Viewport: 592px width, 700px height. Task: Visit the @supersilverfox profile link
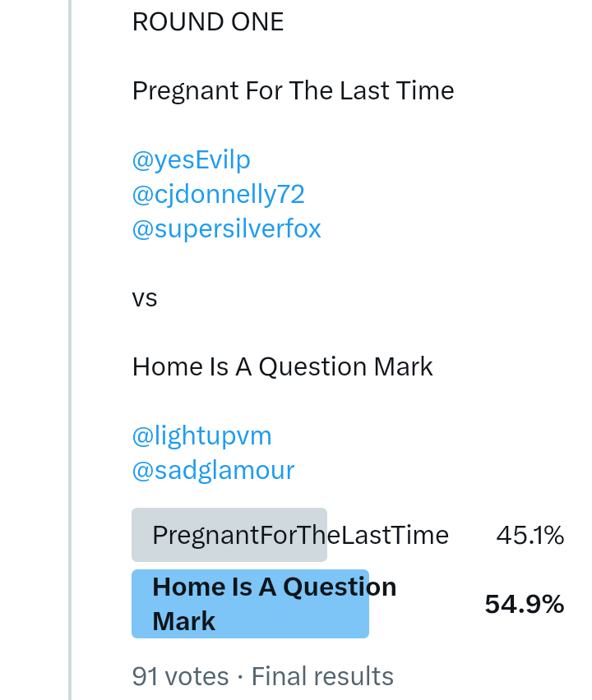pos(226,228)
